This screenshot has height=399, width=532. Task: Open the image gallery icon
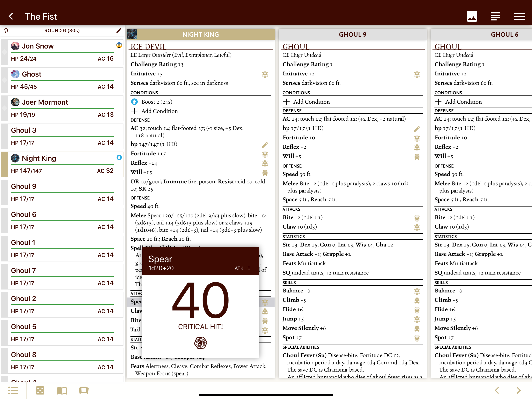(472, 16)
